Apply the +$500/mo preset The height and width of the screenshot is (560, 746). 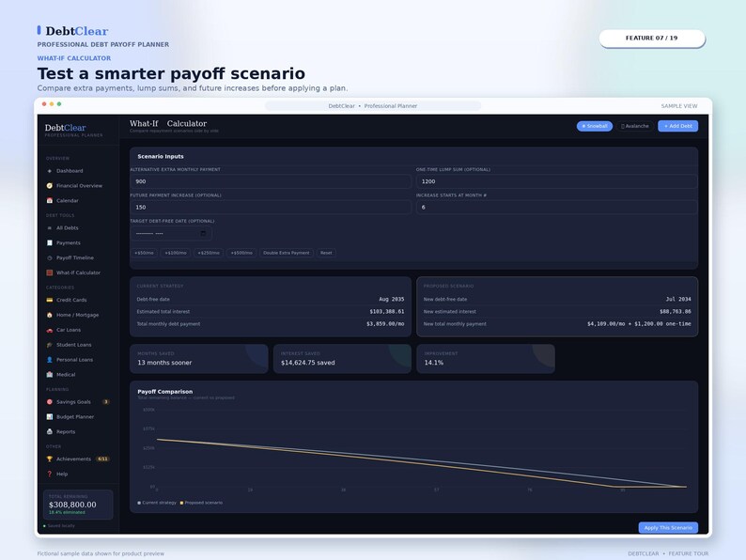[x=241, y=253]
